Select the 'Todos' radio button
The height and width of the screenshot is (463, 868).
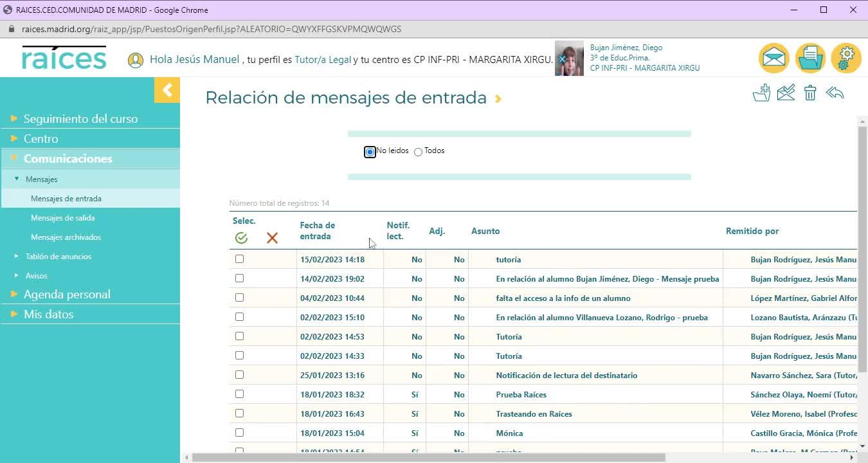click(x=418, y=152)
